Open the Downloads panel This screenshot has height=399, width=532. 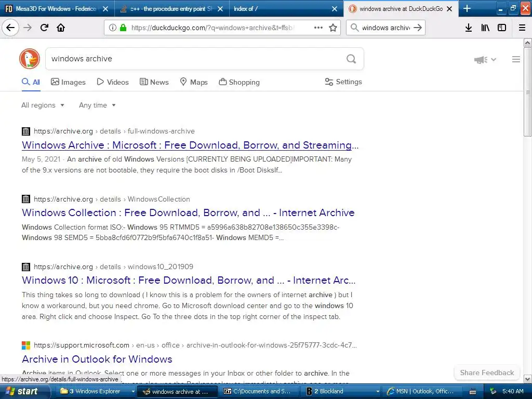(469, 28)
